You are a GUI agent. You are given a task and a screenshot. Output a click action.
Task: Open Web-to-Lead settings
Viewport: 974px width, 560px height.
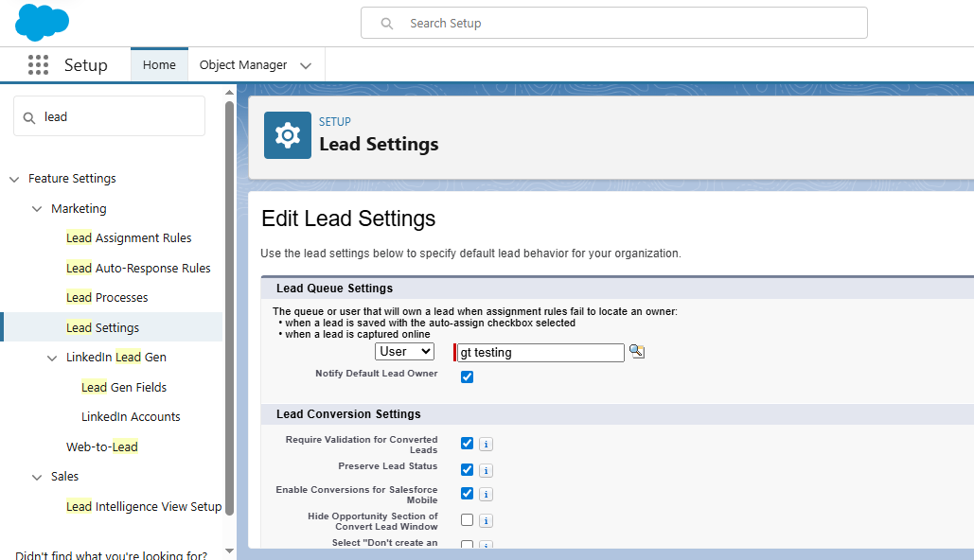coord(102,446)
